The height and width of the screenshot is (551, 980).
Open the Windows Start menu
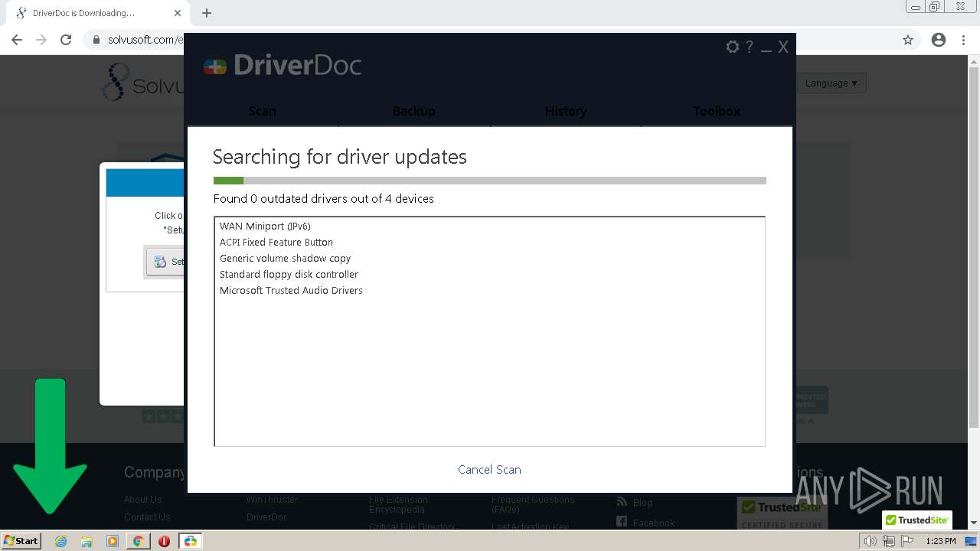[21, 540]
